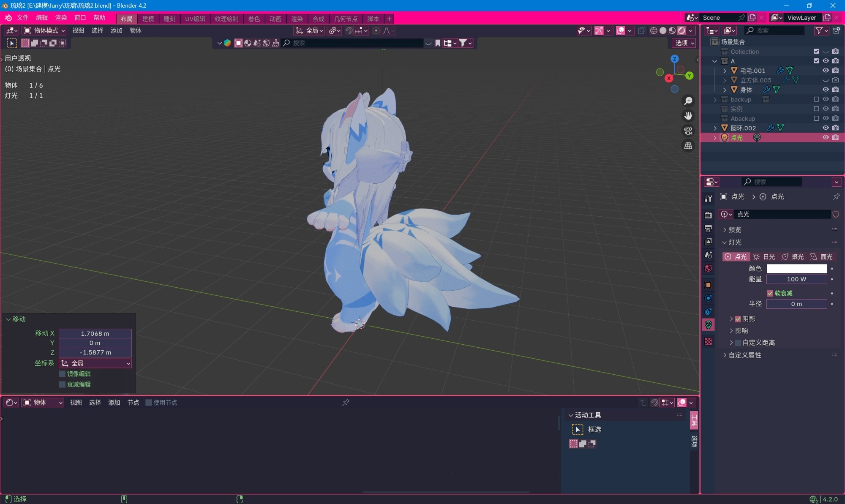Select material preview viewport shading
Viewport: 845px width, 504px height.
(672, 30)
